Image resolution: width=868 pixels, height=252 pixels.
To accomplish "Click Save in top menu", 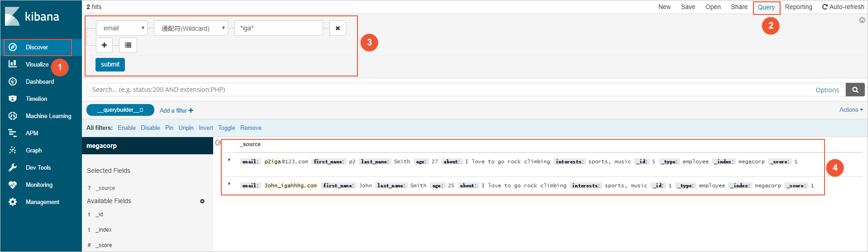I will pos(688,7).
